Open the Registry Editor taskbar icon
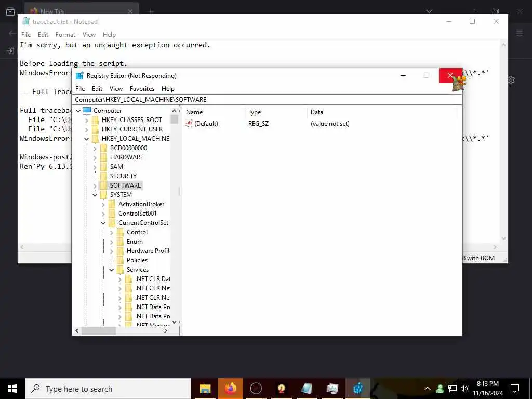The height and width of the screenshot is (399, 532). pyautogui.click(x=357, y=389)
